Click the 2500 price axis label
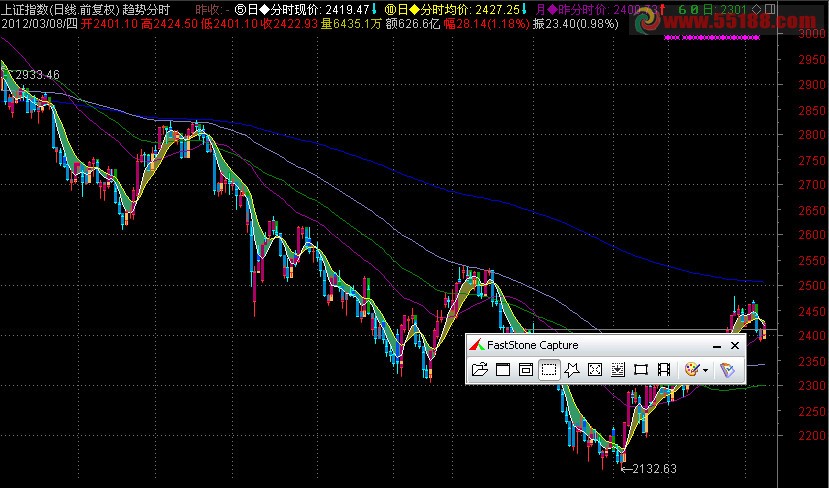The width and height of the screenshot is (829, 488). click(x=812, y=286)
